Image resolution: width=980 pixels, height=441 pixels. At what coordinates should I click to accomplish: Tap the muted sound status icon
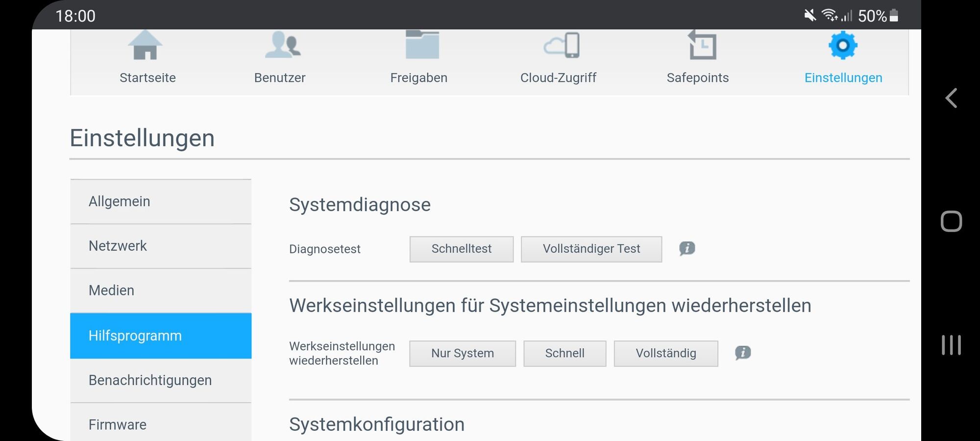click(x=810, y=15)
